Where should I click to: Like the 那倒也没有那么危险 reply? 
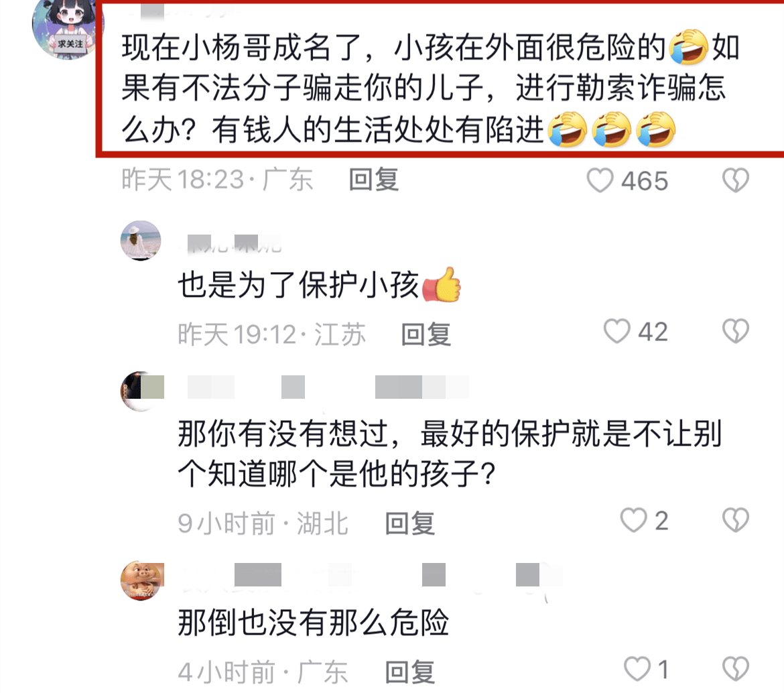point(637,669)
